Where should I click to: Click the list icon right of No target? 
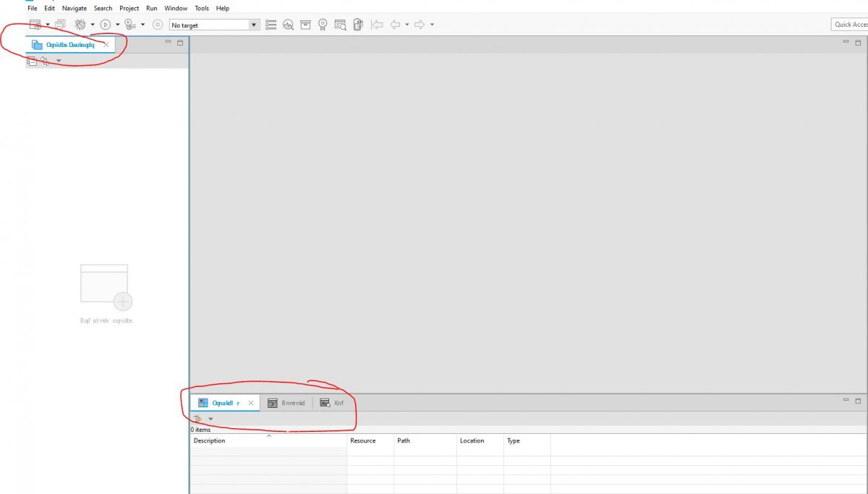[271, 25]
